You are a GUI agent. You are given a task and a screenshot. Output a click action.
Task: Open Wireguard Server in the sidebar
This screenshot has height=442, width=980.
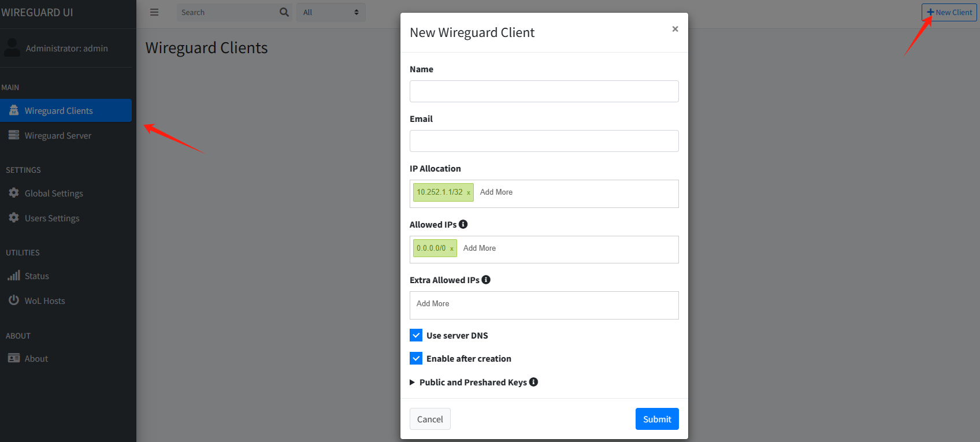point(58,136)
